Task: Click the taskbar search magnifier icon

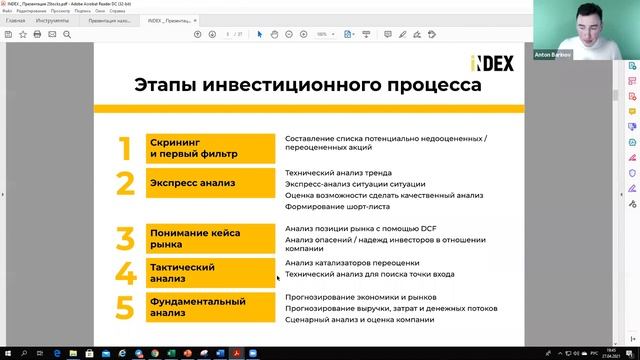Action: click(x=24, y=353)
